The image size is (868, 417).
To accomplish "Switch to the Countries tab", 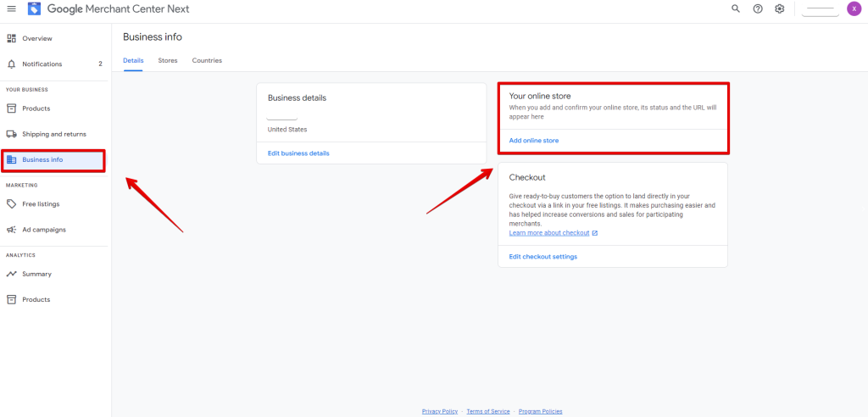I will pyautogui.click(x=207, y=60).
